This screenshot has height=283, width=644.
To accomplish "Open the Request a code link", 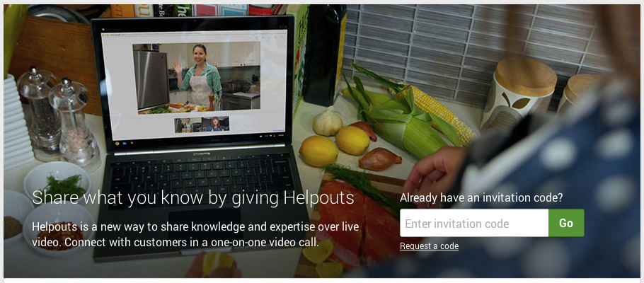I will (429, 246).
